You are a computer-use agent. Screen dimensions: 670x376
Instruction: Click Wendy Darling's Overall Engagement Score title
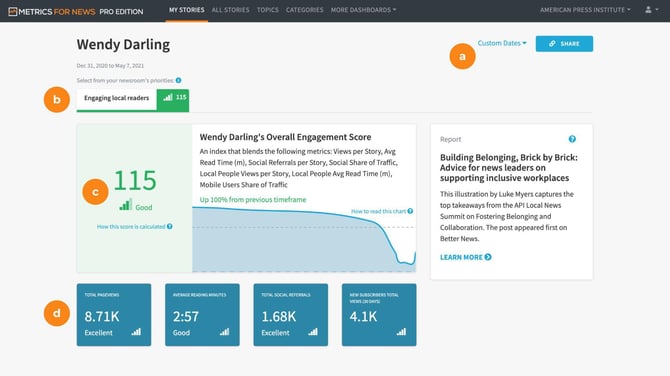tap(285, 137)
